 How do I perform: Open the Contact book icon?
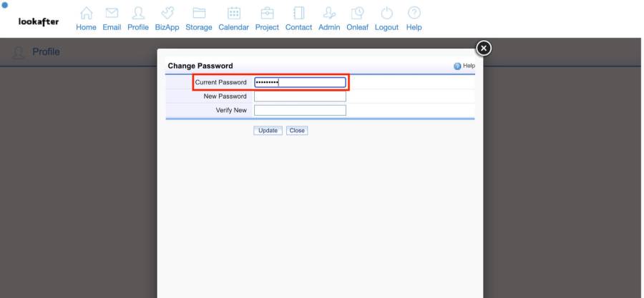[x=298, y=14]
